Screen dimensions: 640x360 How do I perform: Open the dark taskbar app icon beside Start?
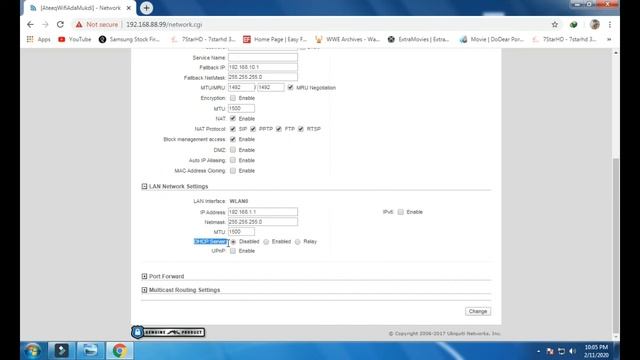(x=62, y=351)
